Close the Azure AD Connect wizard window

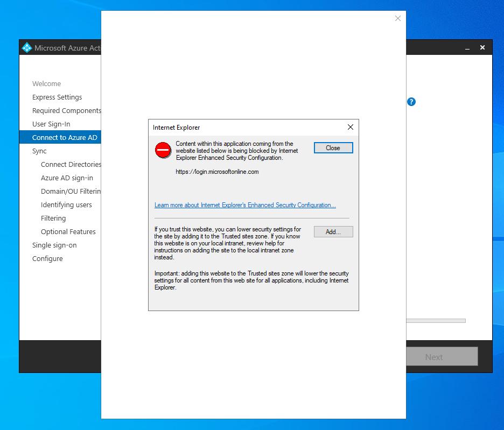point(482,47)
